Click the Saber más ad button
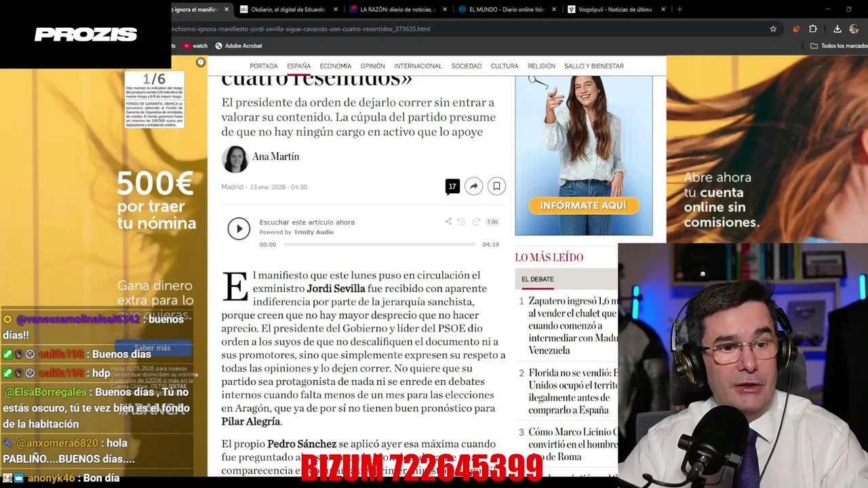This screenshot has height=488, width=868. coord(153,348)
